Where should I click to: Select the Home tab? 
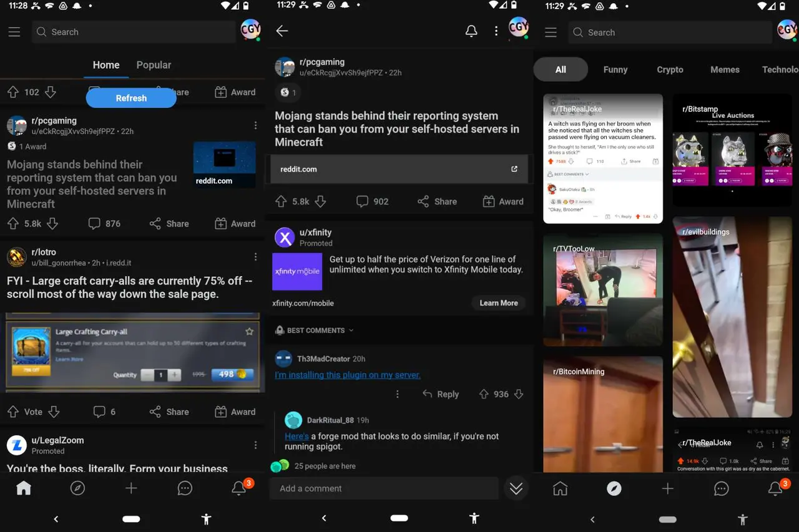click(106, 65)
